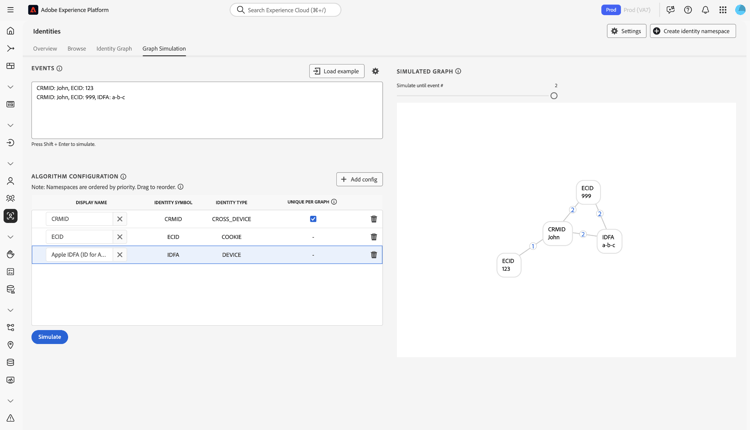
Task: Delete the CRMID namespace row
Action: pos(374,219)
